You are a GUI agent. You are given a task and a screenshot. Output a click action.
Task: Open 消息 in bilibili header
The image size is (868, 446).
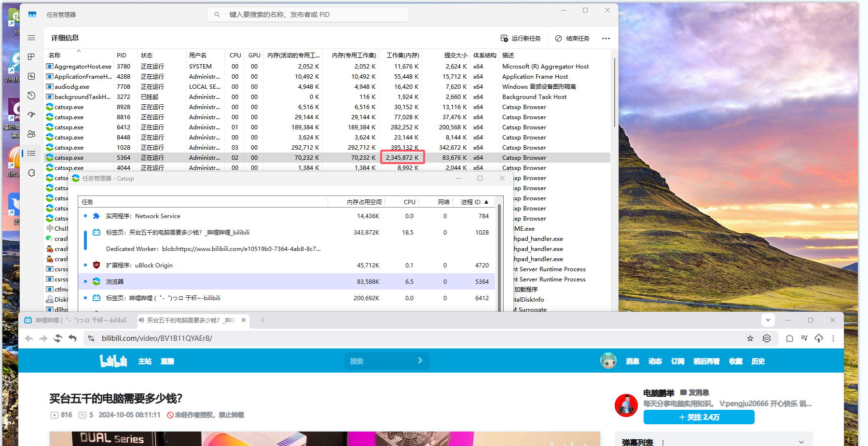[633, 361]
